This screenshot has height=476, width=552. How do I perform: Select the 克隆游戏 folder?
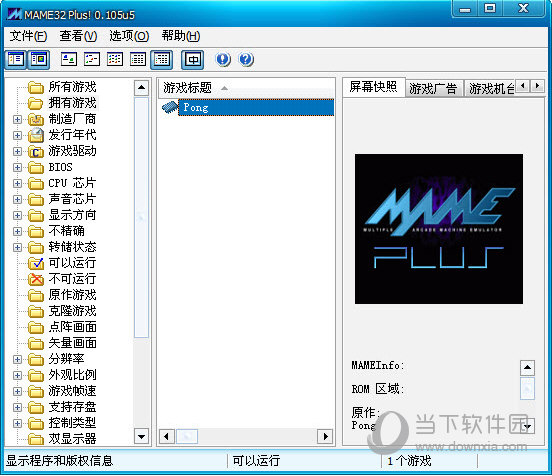[x=72, y=311]
